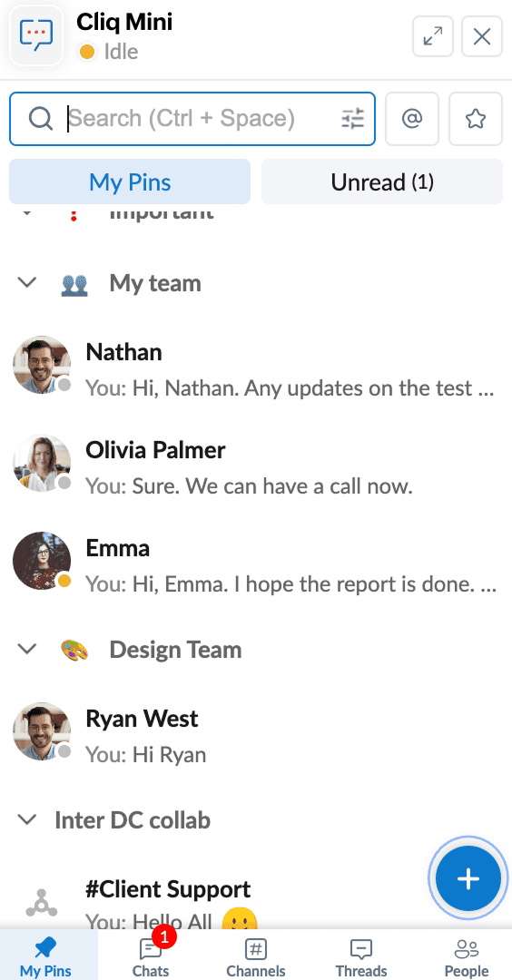This screenshot has height=980, width=512.
Task: Open People in the bottom bar
Action: pos(467,955)
